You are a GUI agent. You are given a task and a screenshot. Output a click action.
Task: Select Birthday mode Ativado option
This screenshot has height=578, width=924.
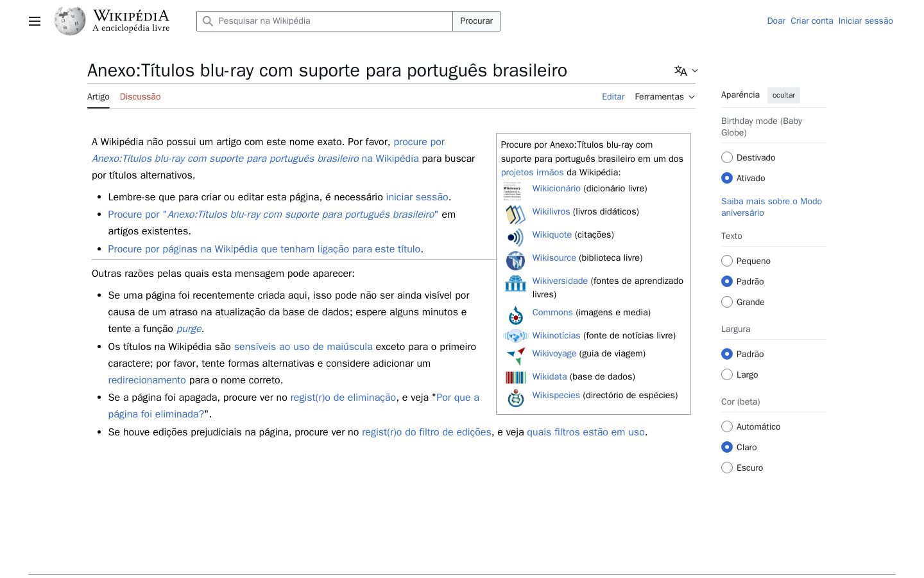pyautogui.click(x=727, y=178)
